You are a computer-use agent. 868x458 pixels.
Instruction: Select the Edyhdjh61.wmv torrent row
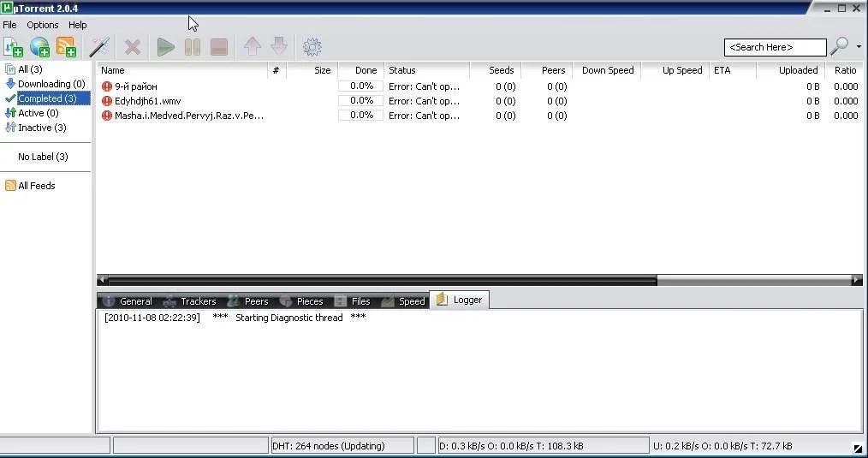[479, 101]
